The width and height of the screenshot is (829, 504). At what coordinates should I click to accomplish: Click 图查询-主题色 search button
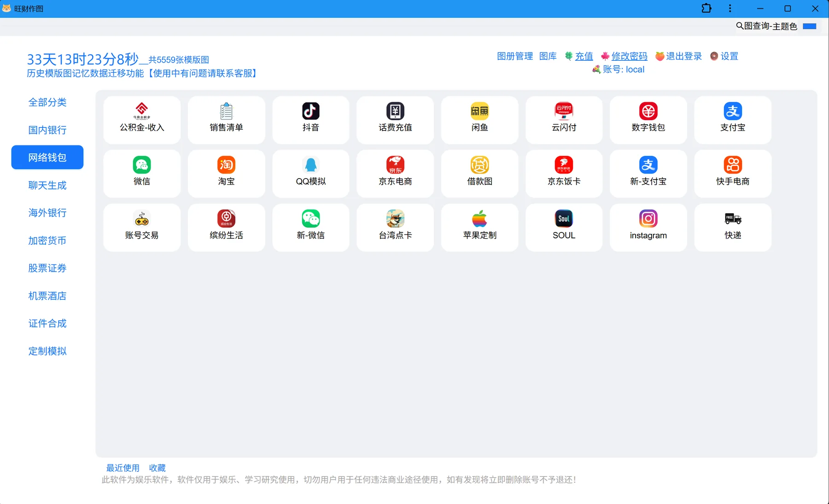click(767, 26)
